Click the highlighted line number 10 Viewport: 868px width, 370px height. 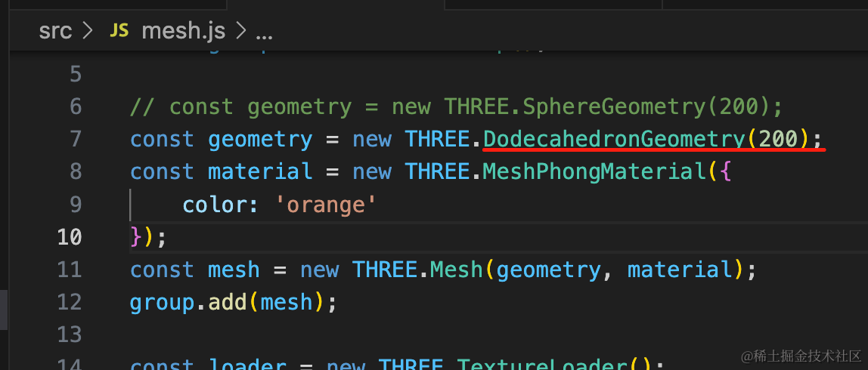click(70, 237)
